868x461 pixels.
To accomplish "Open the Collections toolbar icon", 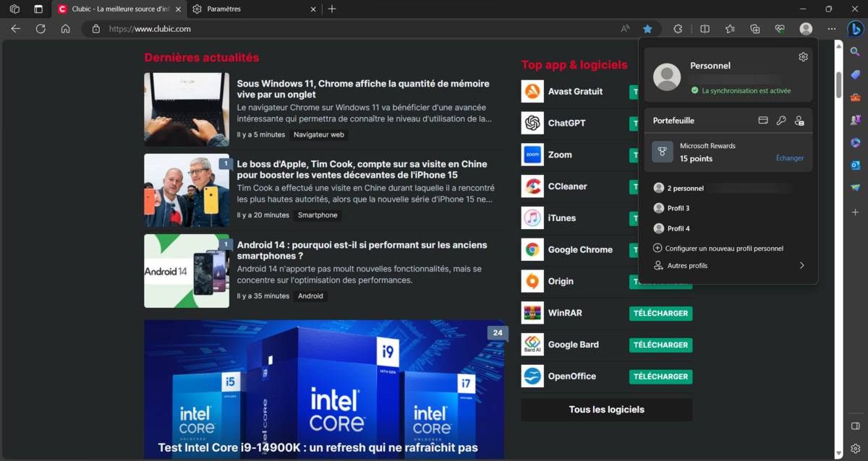I will tap(755, 29).
